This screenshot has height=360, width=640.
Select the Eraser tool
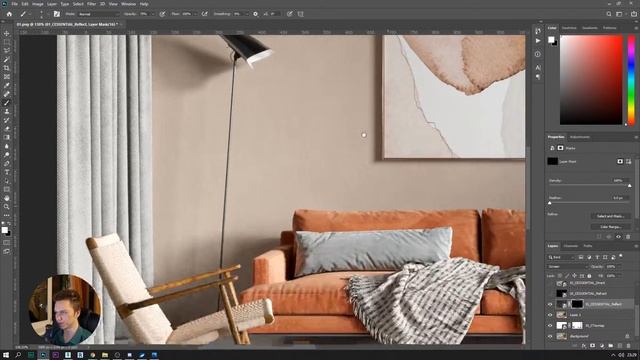7,129
